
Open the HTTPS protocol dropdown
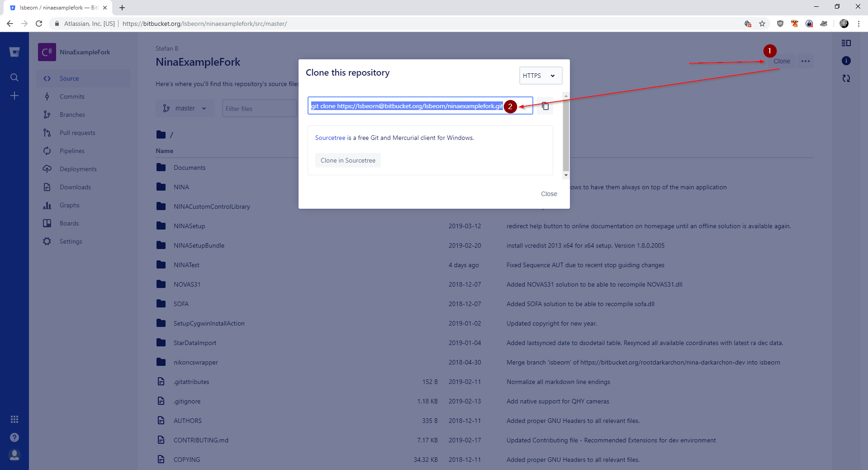541,76
